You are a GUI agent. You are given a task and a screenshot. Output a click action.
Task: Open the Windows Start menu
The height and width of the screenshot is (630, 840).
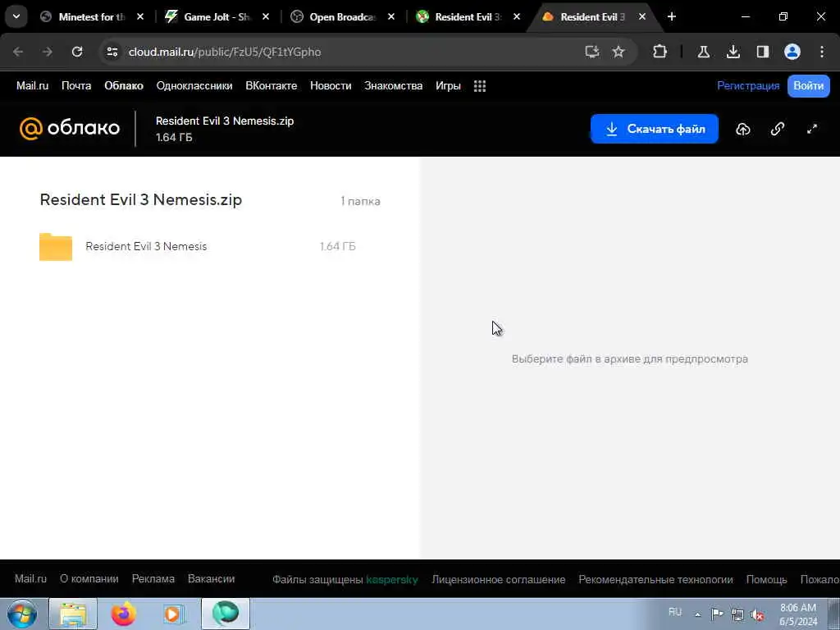tap(22, 614)
